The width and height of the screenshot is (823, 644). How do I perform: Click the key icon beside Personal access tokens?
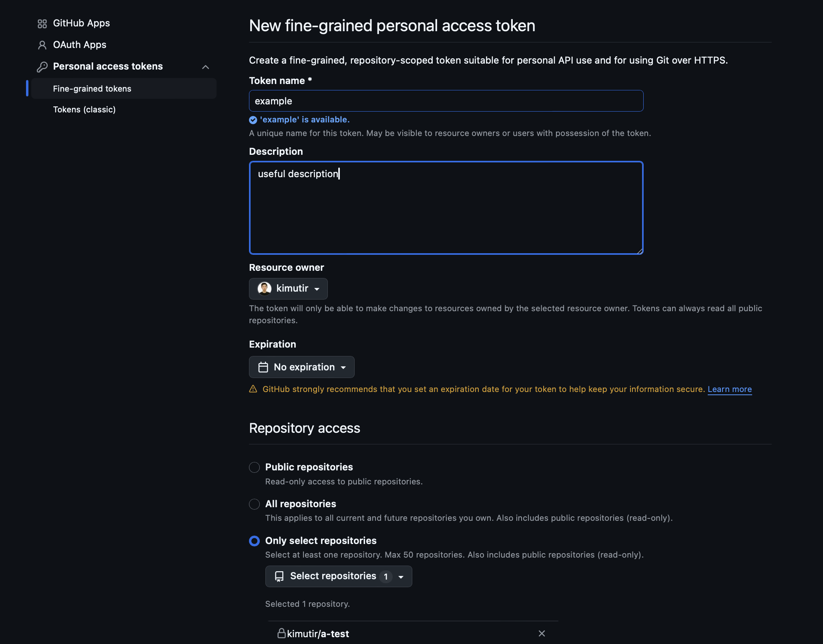coord(42,67)
